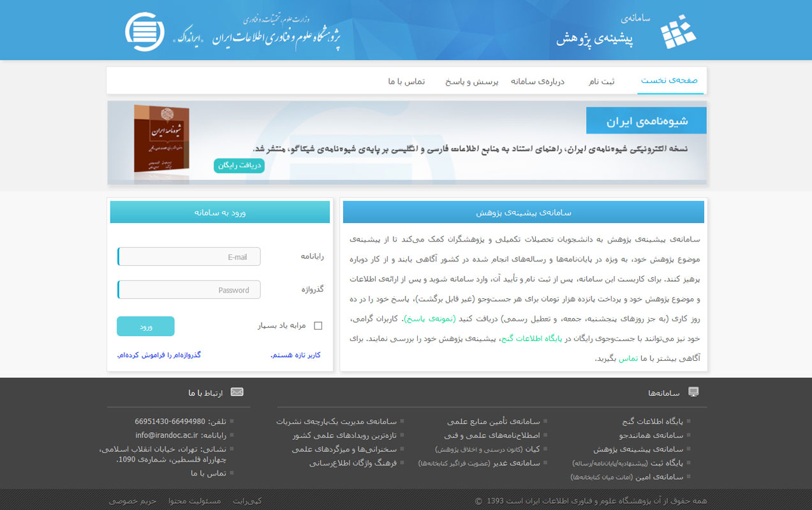Select تماس با ما in navigation bar
The width and height of the screenshot is (812, 510).
pyautogui.click(x=406, y=82)
